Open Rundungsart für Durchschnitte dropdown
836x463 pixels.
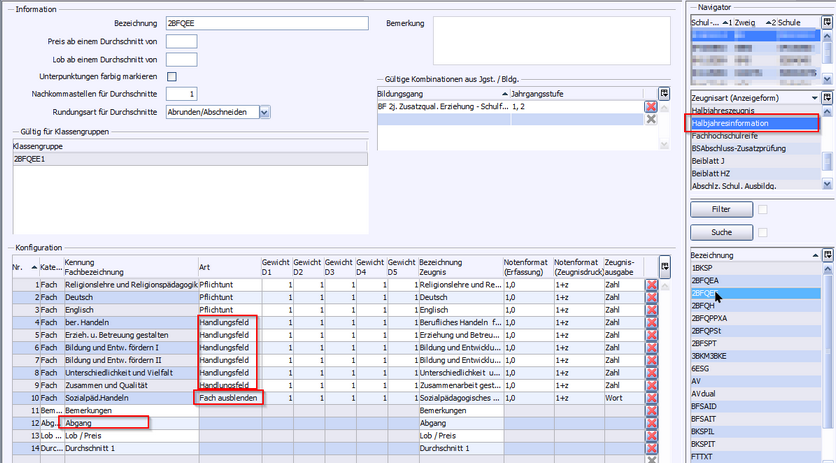pyautogui.click(x=264, y=112)
